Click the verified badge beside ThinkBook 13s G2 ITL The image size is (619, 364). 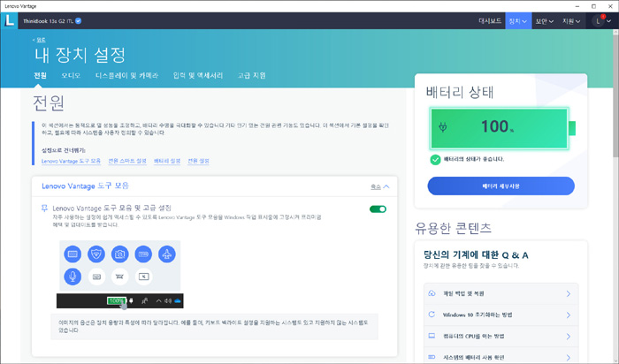click(78, 21)
